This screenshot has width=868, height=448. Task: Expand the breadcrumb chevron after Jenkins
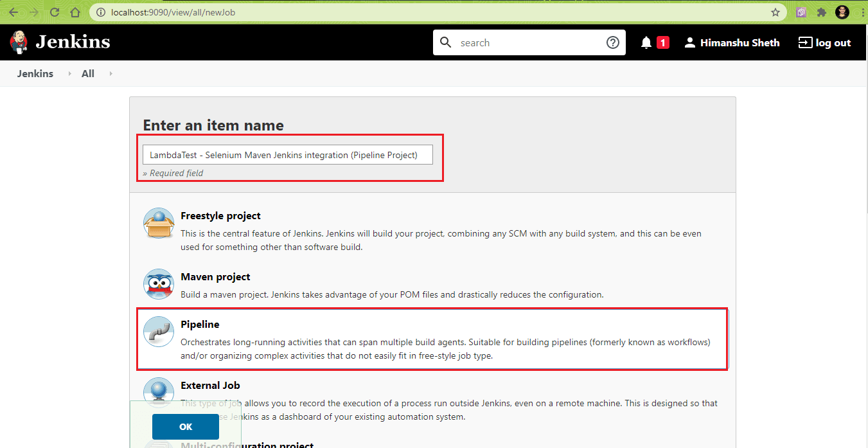click(x=68, y=73)
